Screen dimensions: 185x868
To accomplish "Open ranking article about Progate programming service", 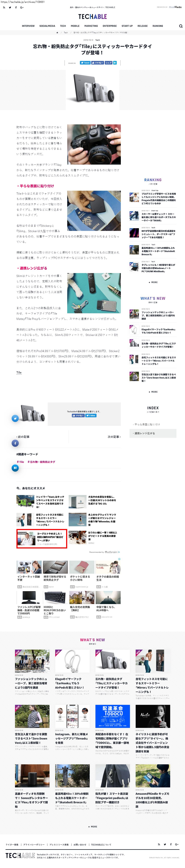I will tap(159, 199).
